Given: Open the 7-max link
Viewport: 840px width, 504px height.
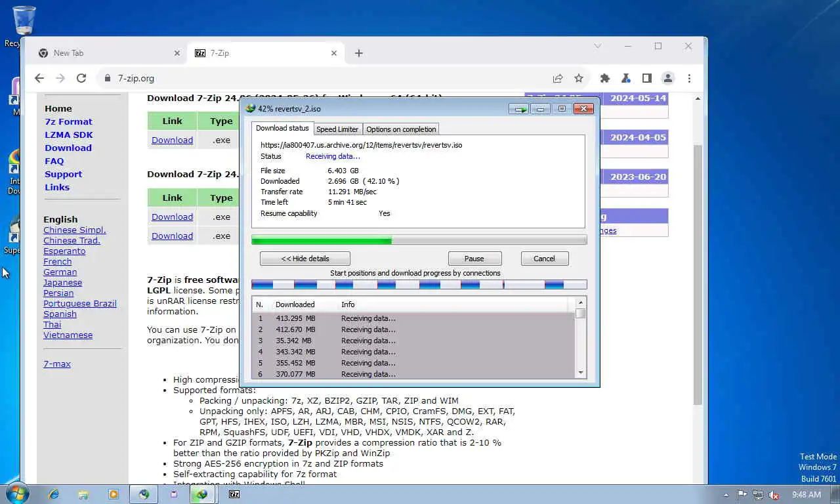Looking at the screenshot, I should tap(57, 364).
